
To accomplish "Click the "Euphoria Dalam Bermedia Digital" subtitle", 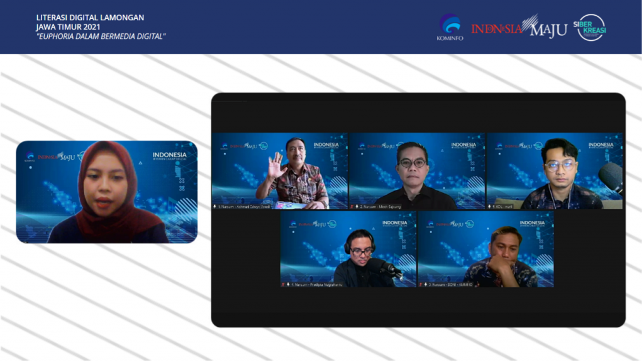I will [x=101, y=36].
